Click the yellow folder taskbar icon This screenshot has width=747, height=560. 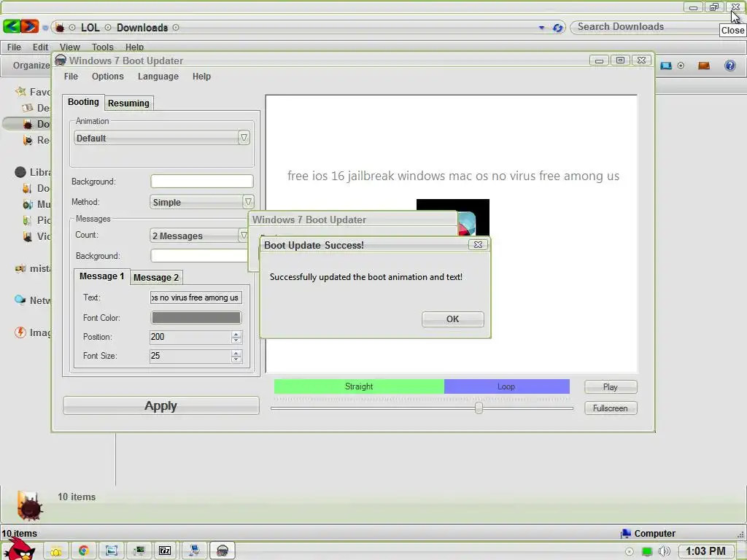tap(55, 551)
